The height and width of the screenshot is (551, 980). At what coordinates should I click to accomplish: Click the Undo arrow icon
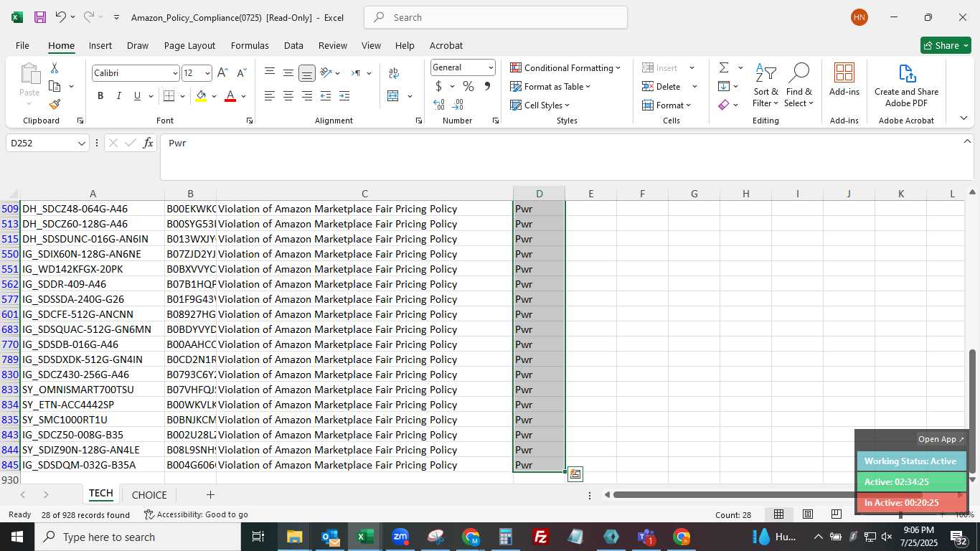[x=60, y=17]
